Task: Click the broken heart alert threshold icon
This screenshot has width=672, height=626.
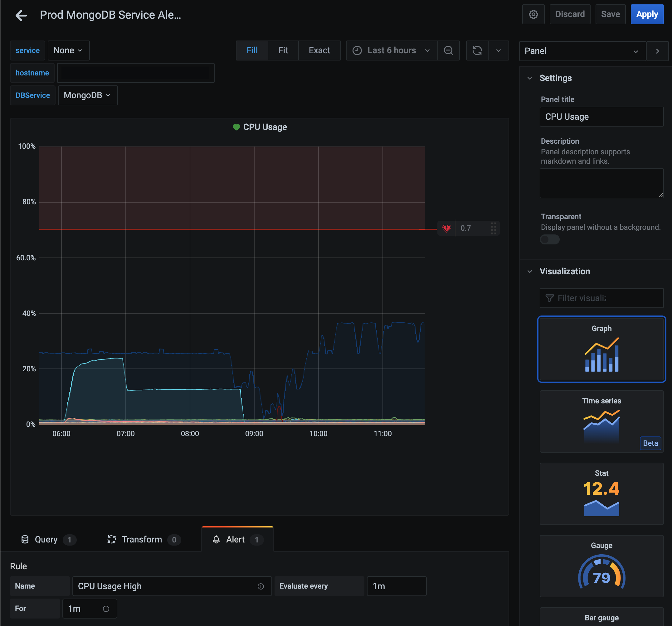Action: tap(446, 229)
